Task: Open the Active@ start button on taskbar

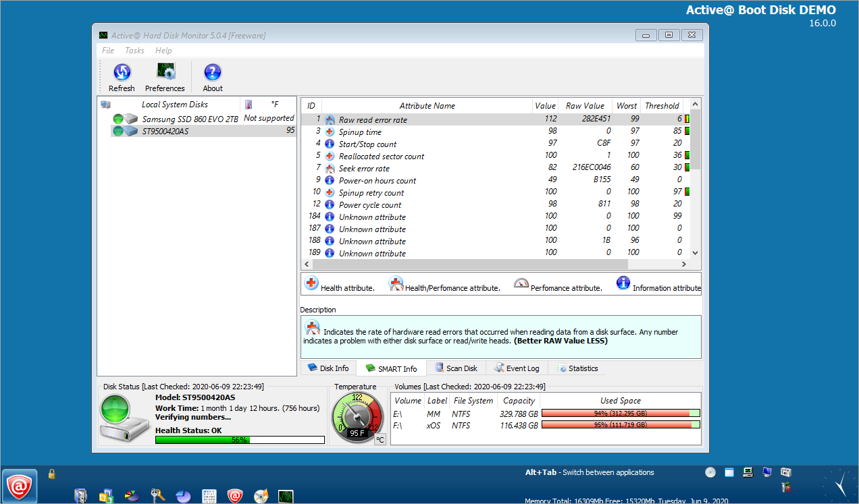Action: 19,486
